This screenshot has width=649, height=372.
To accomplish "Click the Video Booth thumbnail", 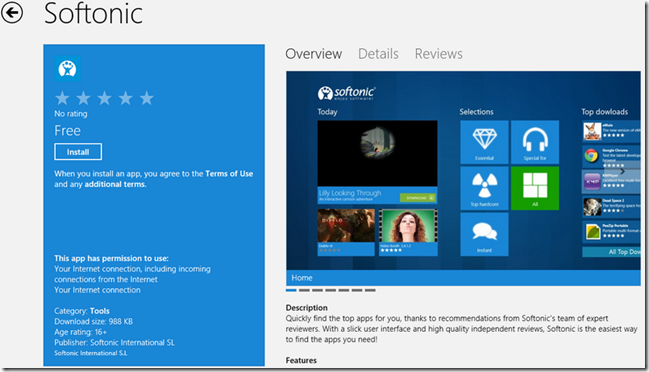I will (x=408, y=226).
